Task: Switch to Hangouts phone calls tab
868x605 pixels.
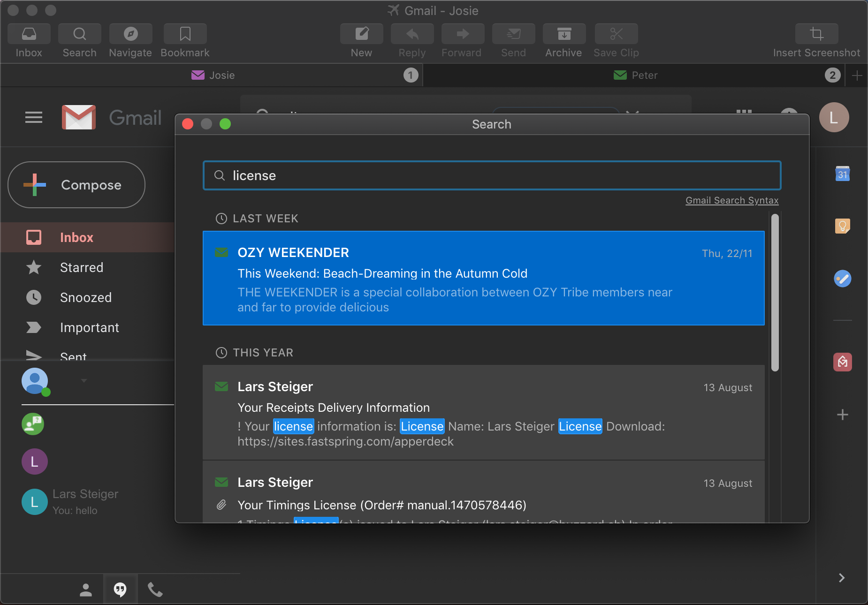Action: [155, 590]
